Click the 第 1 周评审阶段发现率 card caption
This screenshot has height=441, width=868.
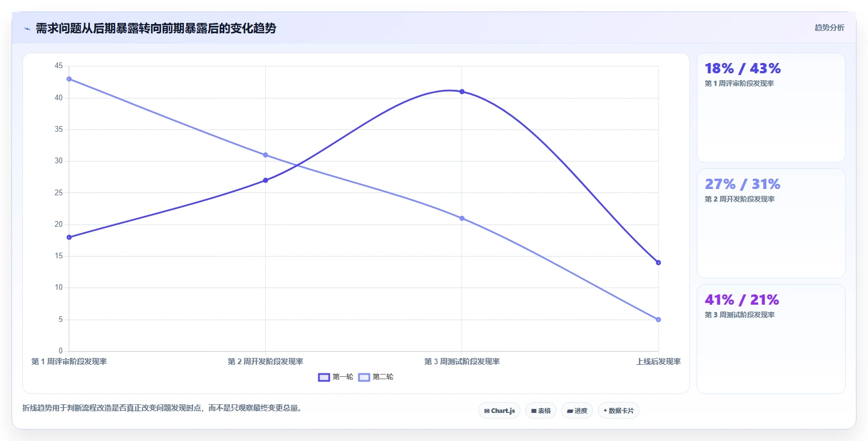click(739, 84)
